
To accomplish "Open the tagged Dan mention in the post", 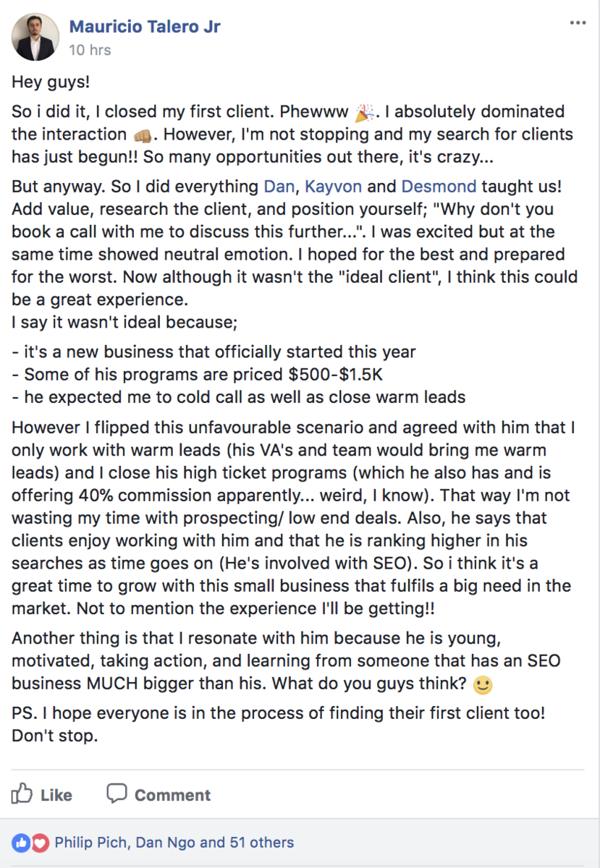I will (279, 187).
